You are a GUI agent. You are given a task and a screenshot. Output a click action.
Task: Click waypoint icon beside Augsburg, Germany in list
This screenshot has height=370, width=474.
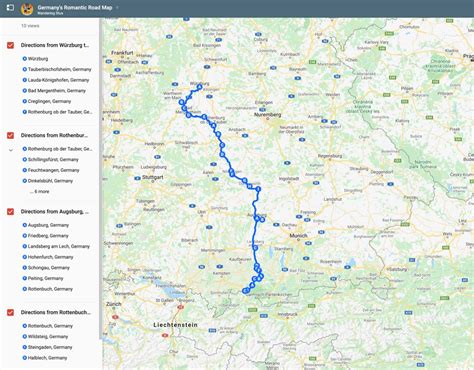(x=25, y=225)
